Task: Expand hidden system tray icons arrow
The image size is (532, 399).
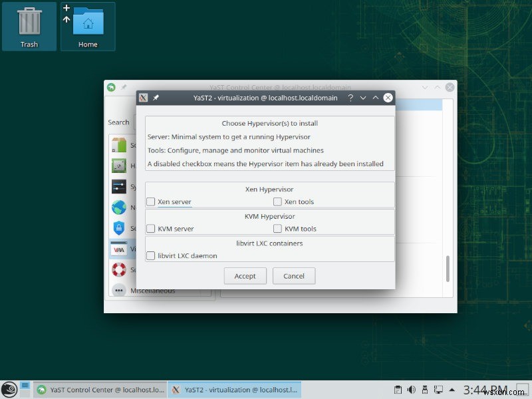Action: (452, 390)
